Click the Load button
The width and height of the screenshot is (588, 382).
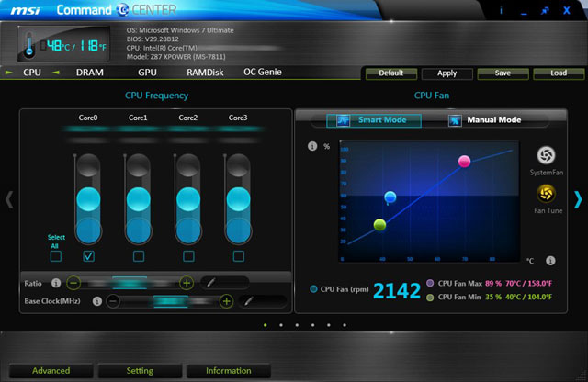(559, 73)
